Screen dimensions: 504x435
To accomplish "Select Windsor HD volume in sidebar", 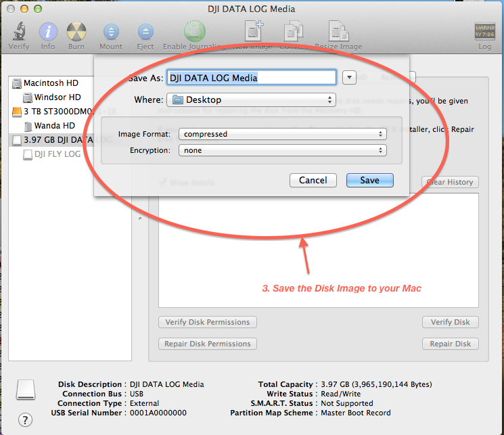I will (x=58, y=97).
